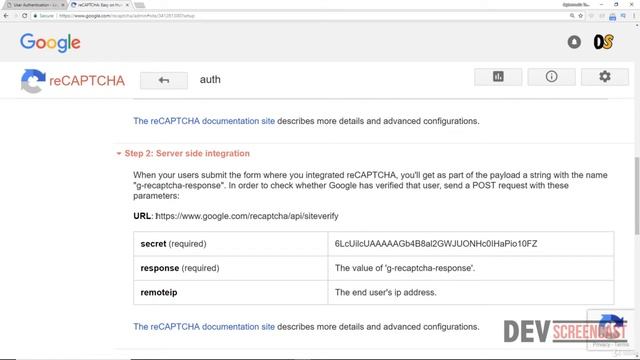Click 'The value of g-recaptcha-response' cell
640x360 pixels.
[471, 268]
